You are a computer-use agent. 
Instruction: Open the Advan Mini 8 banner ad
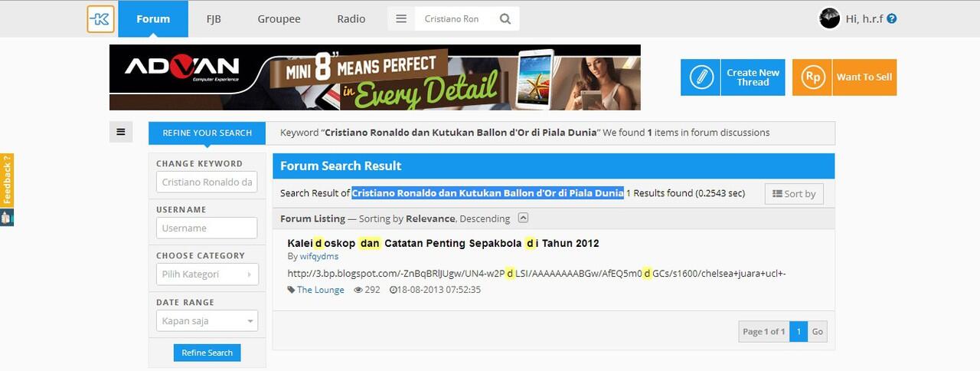375,77
